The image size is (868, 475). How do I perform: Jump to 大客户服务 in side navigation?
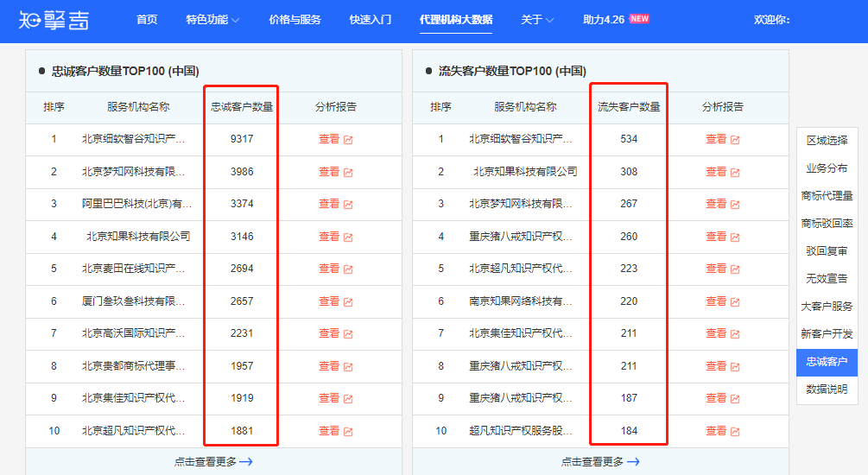point(827,307)
